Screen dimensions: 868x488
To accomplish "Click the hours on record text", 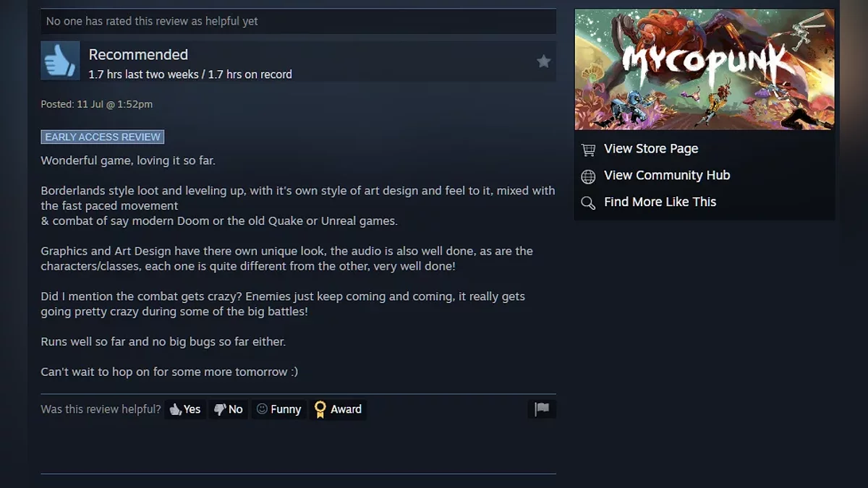I will (190, 74).
